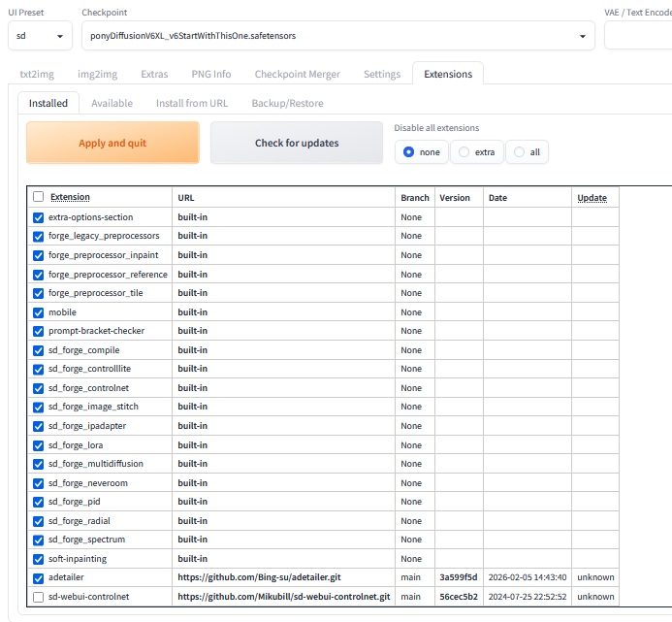This screenshot has width=672, height=622.
Task: Uncheck the sd_forge_neveroom extension
Action: tap(38, 483)
